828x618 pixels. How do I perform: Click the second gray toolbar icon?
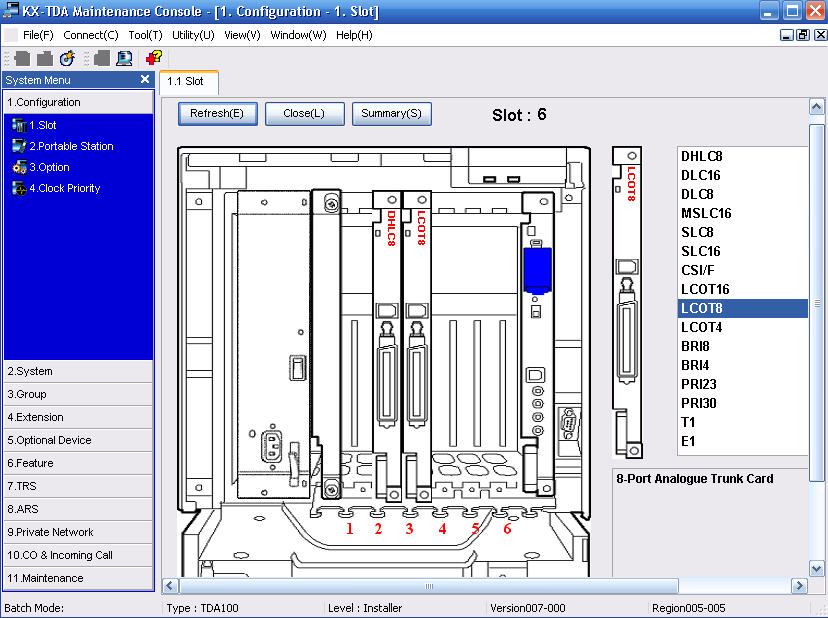coord(45,58)
